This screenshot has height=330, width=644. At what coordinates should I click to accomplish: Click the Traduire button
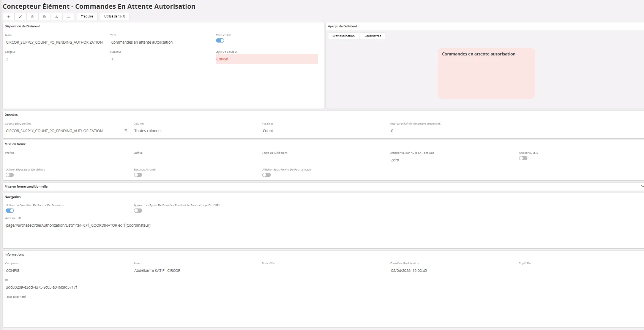(87, 16)
